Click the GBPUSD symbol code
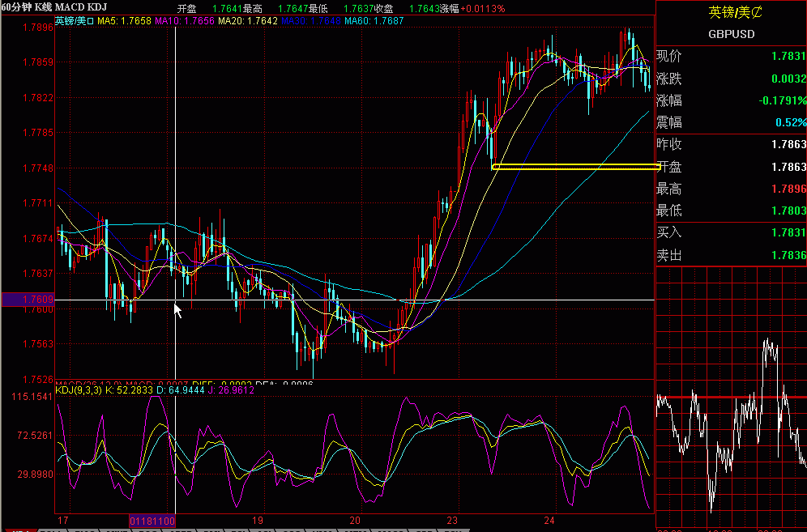The image size is (807, 532). coord(732,35)
